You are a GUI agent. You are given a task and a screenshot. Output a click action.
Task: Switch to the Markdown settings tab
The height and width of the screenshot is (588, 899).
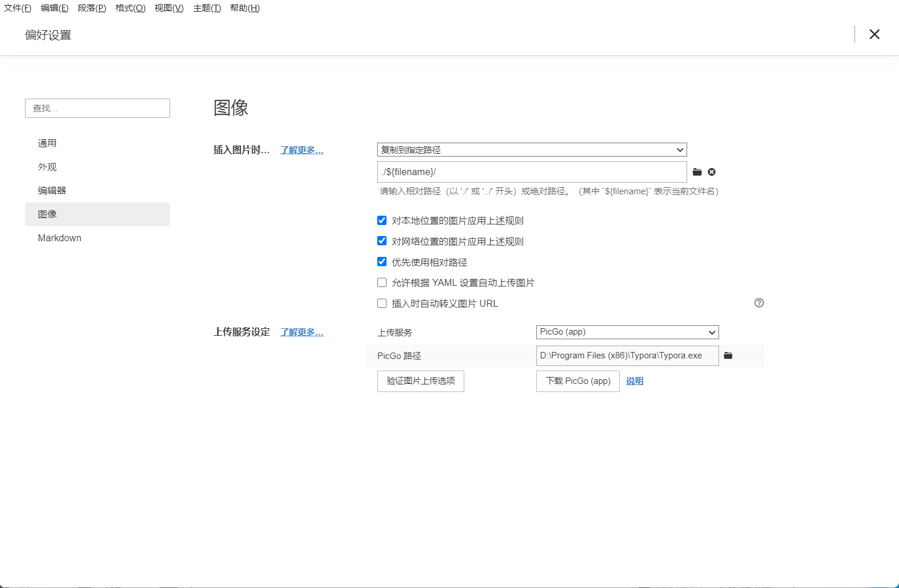(x=60, y=238)
